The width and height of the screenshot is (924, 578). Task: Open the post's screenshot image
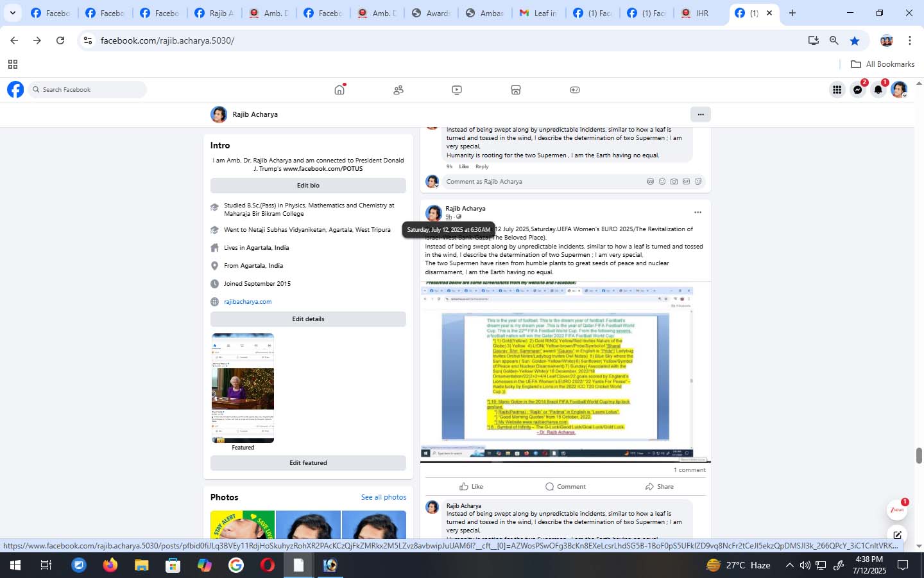(565, 371)
